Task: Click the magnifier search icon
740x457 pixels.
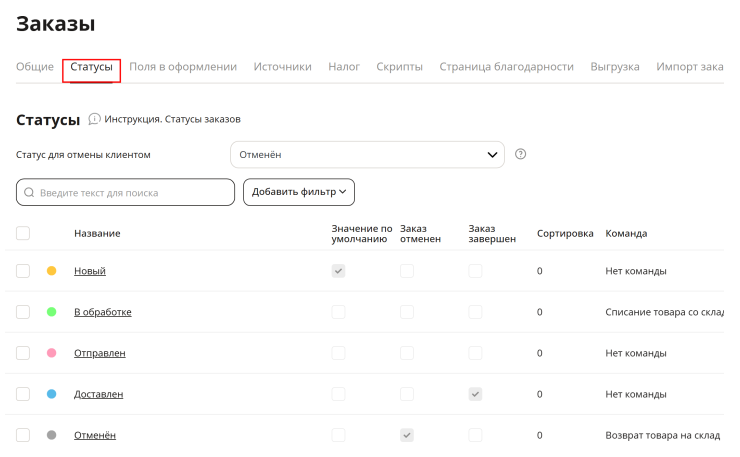Action: pyautogui.click(x=29, y=192)
